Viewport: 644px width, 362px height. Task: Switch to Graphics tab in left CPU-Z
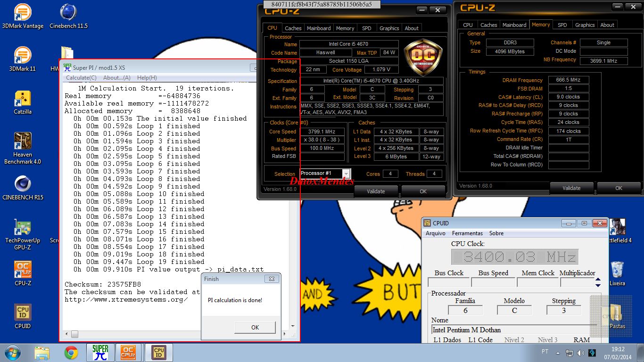[389, 28]
